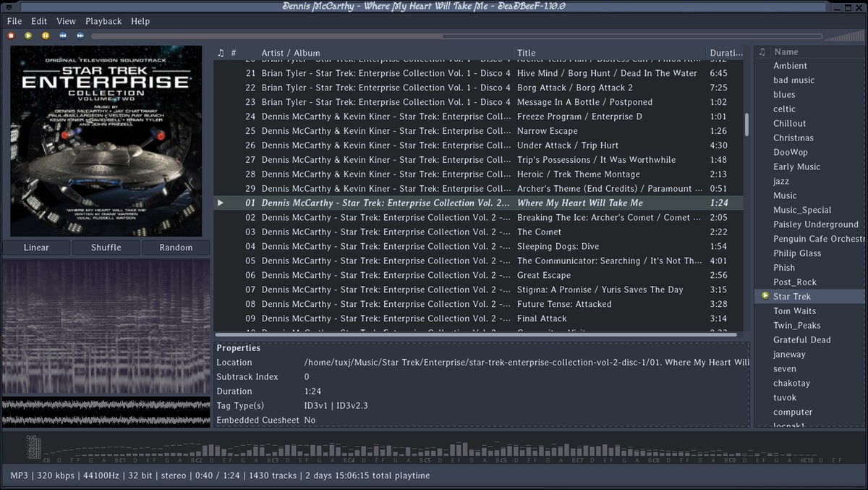868x490 pixels.
Task: Open the Playback menu
Action: (x=103, y=21)
